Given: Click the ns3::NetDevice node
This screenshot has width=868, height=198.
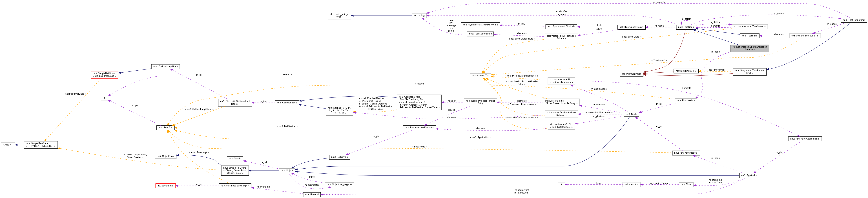Looking at the screenshot, I should pos(339,157).
